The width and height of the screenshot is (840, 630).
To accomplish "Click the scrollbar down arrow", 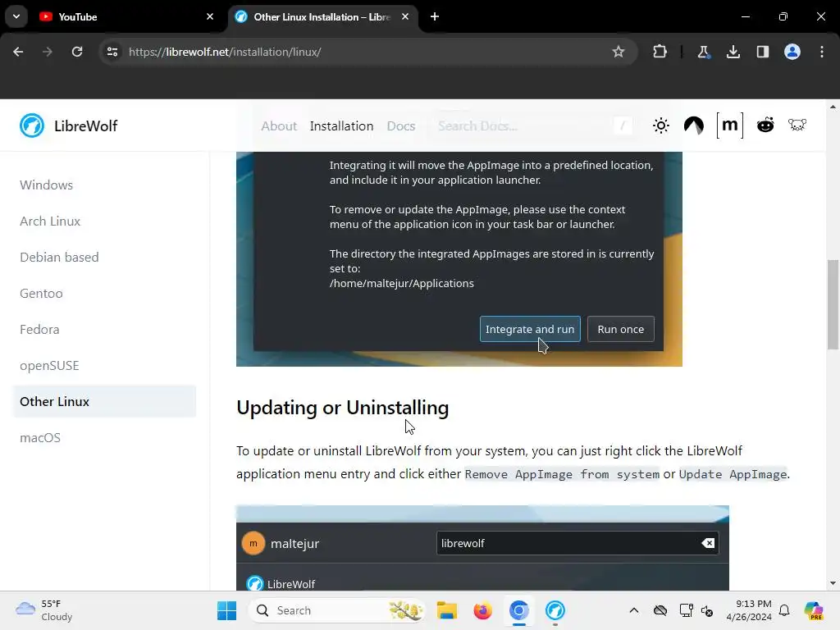I will 833,583.
